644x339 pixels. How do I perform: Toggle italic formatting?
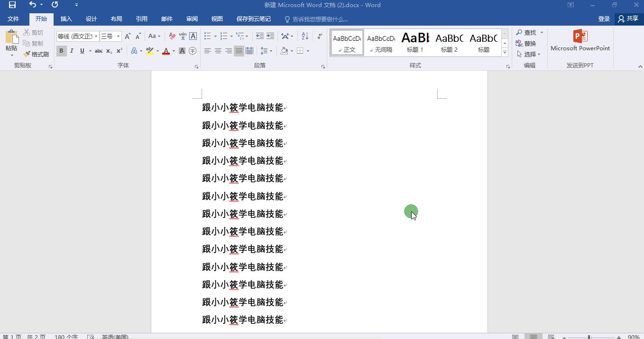tap(72, 51)
